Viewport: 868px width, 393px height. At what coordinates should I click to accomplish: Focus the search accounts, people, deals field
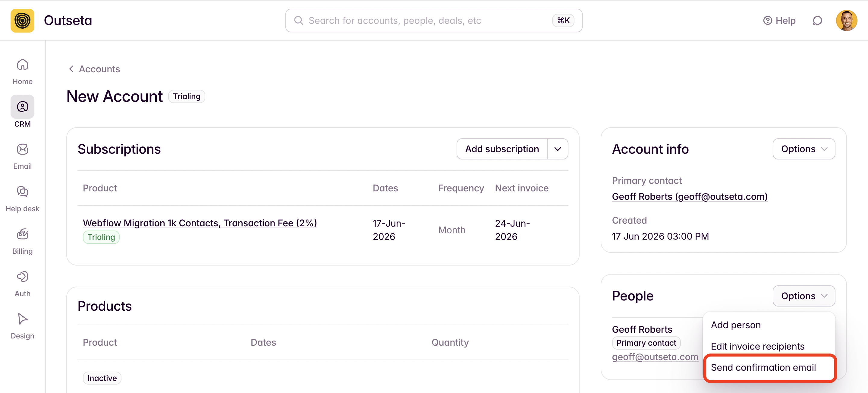[x=434, y=20]
